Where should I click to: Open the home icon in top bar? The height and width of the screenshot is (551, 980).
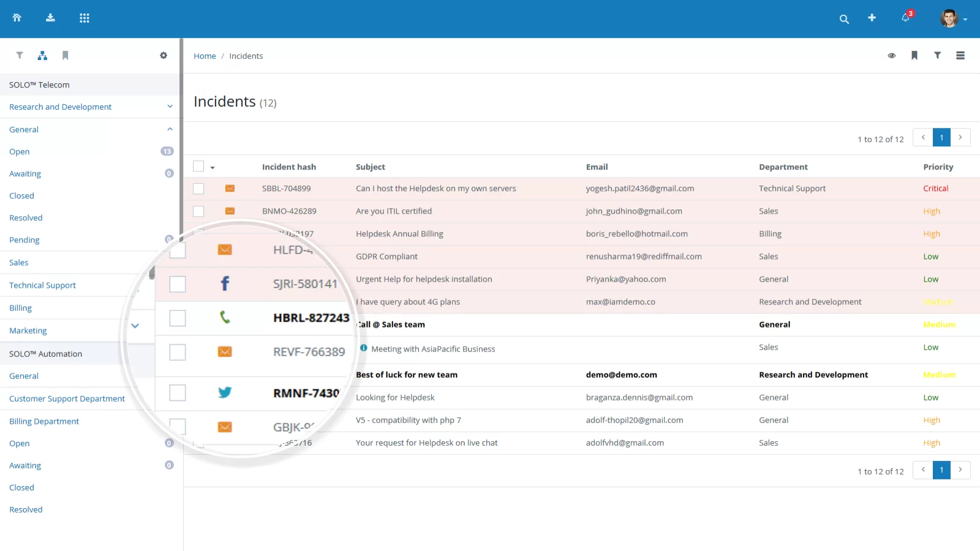coord(17,18)
